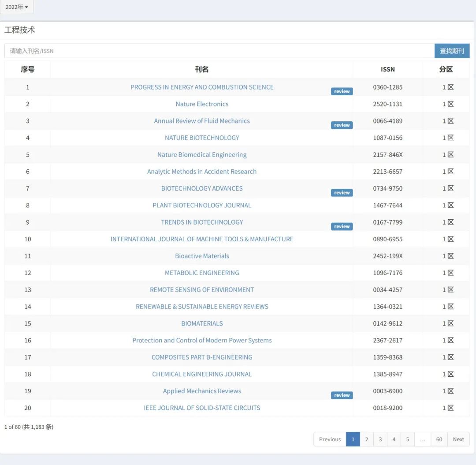
Task: Jump to last page 60
Action: [x=439, y=439]
